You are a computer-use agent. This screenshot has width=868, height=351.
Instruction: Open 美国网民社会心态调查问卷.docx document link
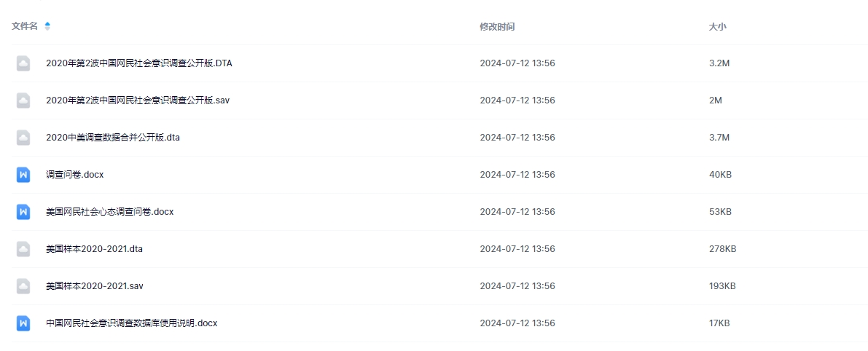click(x=109, y=212)
